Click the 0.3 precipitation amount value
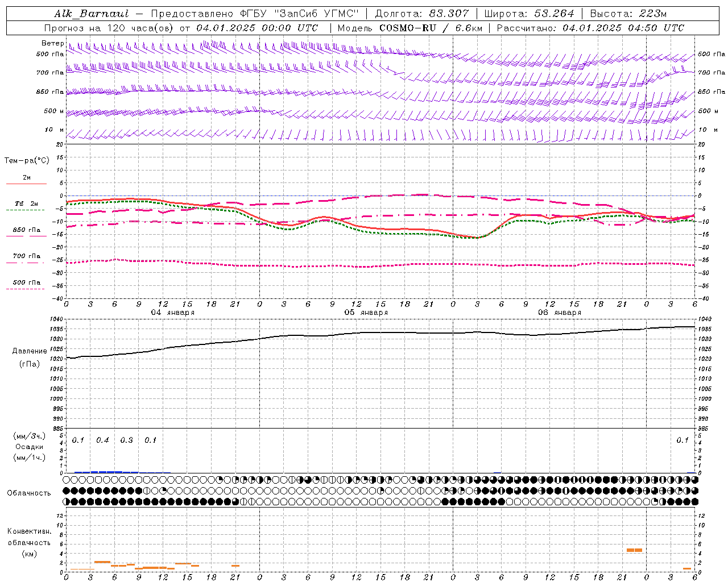728x582 pixels. pos(126,440)
